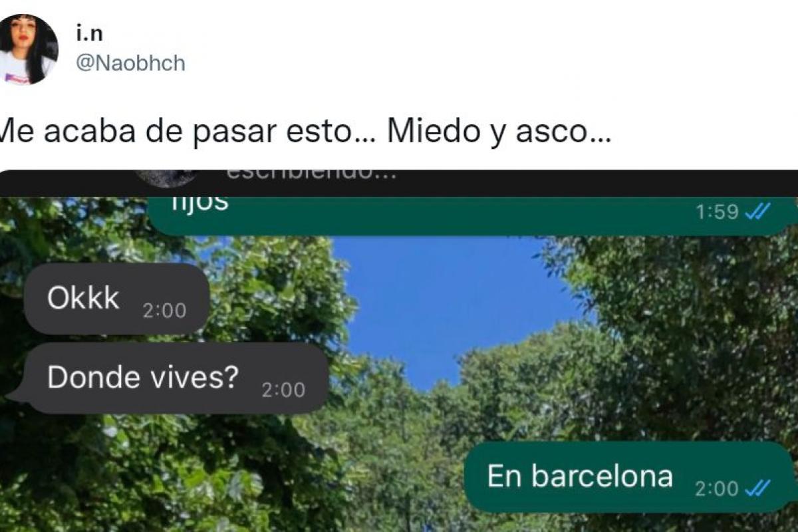This screenshot has width=798, height=532.
Task: Click the blue double-check on En barcelona
Action: (x=757, y=489)
